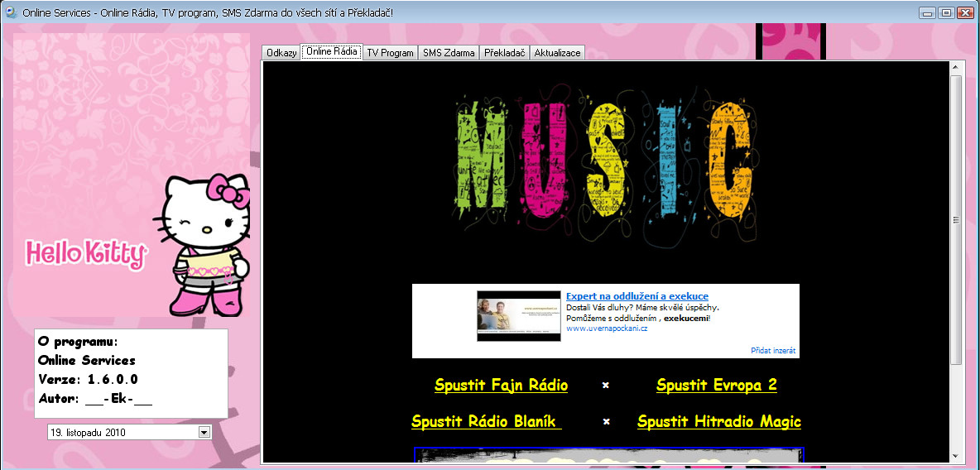Click scrollbar down arrow in browser panel

[x=956, y=456]
